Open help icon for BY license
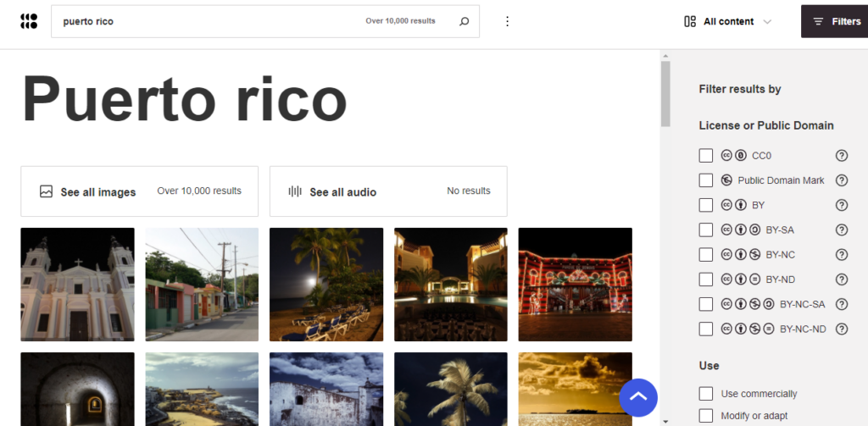This screenshot has width=868, height=426. tap(842, 205)
